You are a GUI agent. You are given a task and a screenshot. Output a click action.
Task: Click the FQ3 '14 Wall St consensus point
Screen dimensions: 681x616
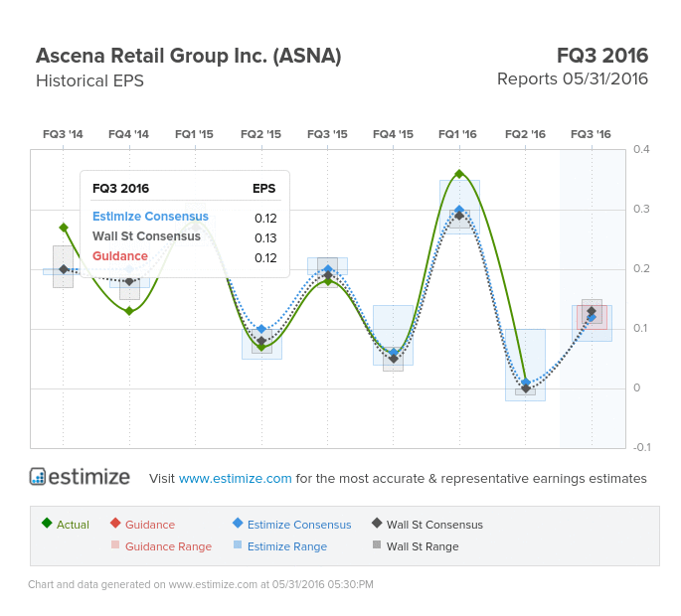click(x=64, y=269)
